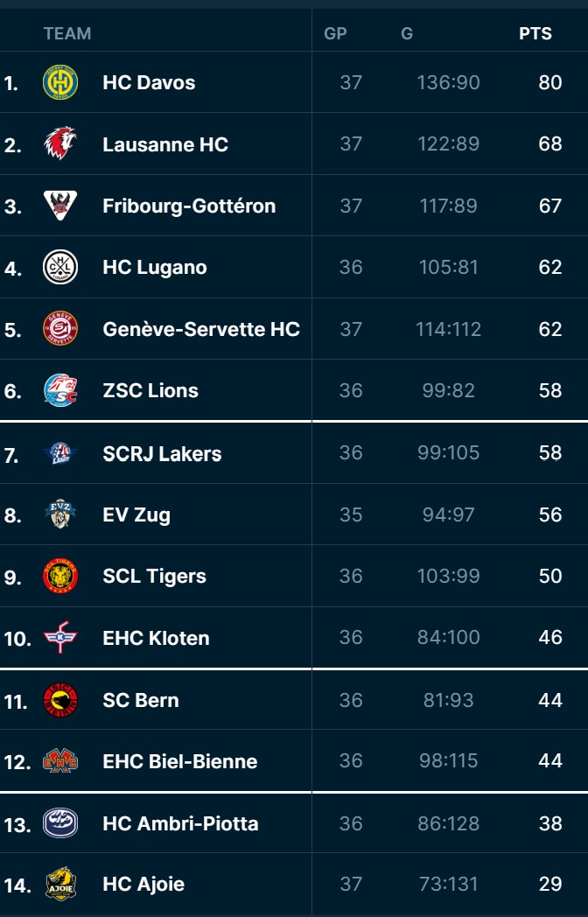The width and height of the screenshot is (588, 917).
Task: Sort table by PTS column header
Action: (535, 34)
